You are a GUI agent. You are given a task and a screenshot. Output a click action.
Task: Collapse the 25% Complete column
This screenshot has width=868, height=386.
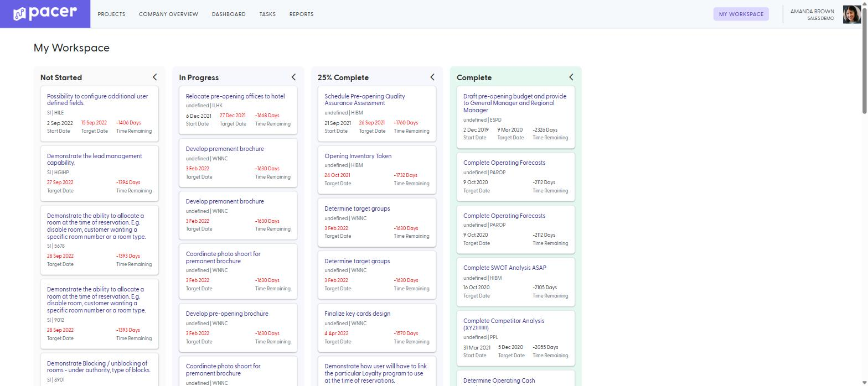432,77
